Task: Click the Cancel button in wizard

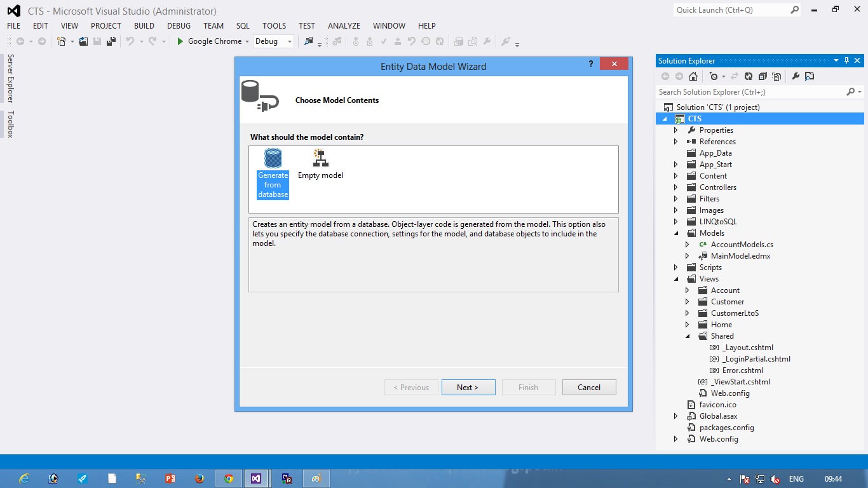Action: (589, 388)
